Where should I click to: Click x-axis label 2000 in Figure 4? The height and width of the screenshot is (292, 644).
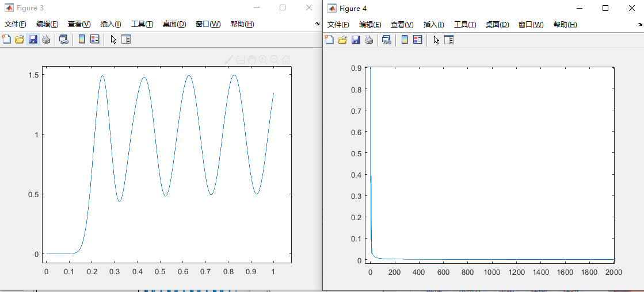pyautogui.click(x=613, y=272)
